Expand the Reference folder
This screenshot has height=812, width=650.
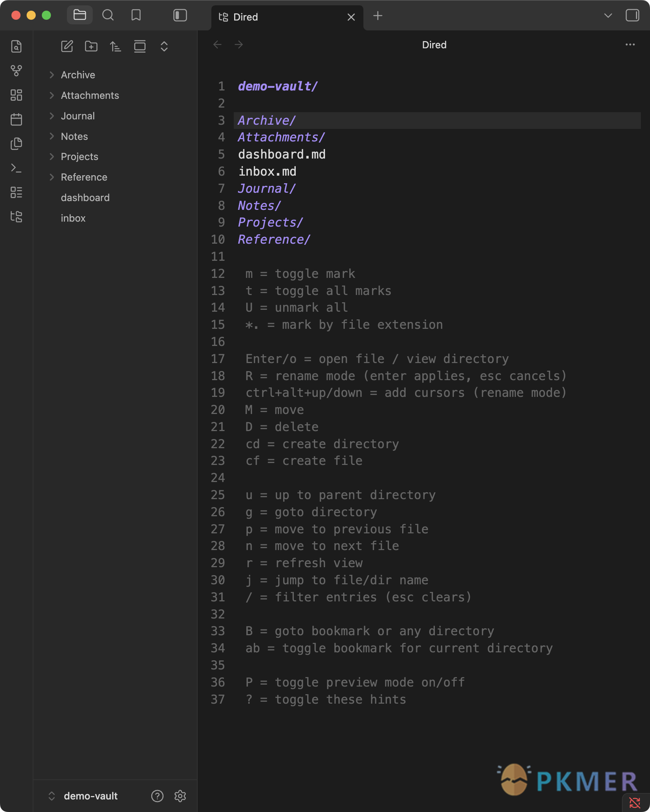(x=52, y=177)
